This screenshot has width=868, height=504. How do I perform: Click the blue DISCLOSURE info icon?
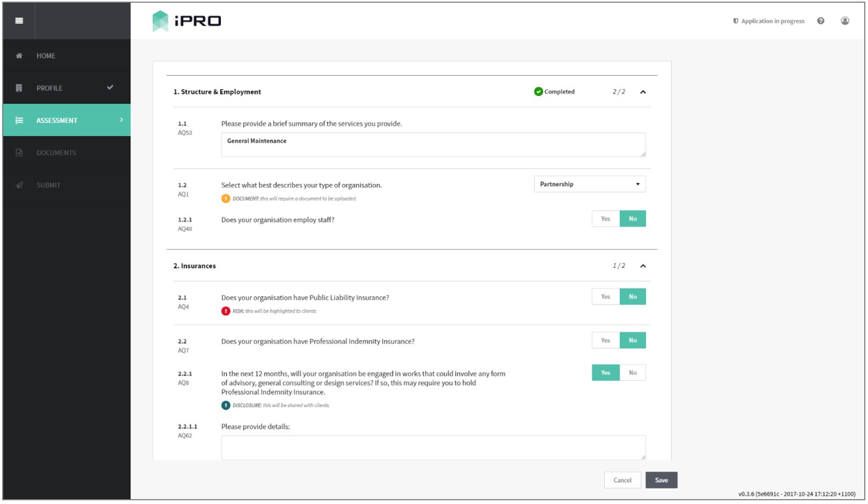pyautogui.click(x=226, y=405)
